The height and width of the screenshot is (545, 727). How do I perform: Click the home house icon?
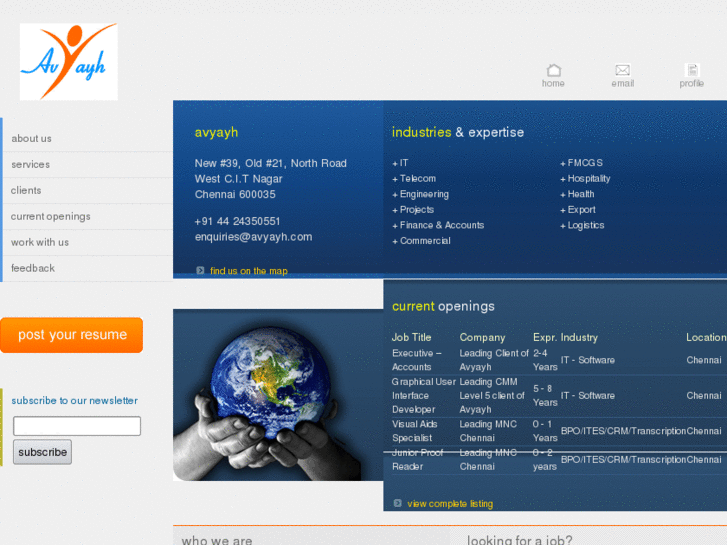(x=554, y=70)
